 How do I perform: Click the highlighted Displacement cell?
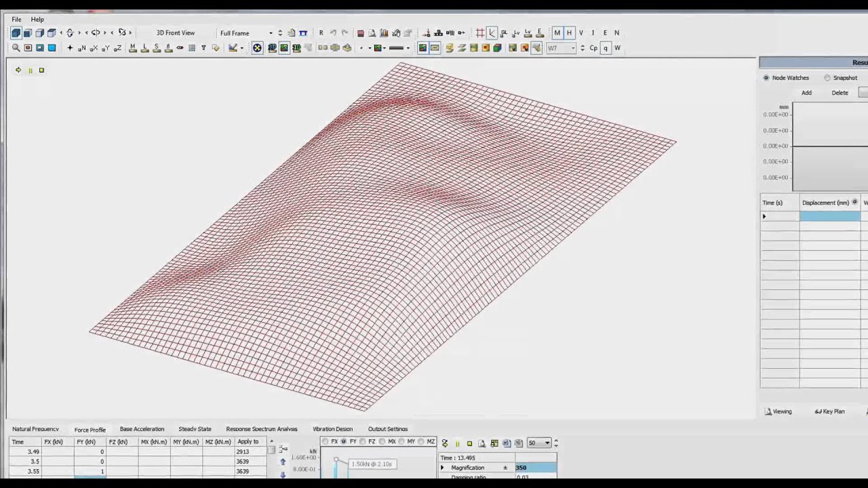[830, 216]
